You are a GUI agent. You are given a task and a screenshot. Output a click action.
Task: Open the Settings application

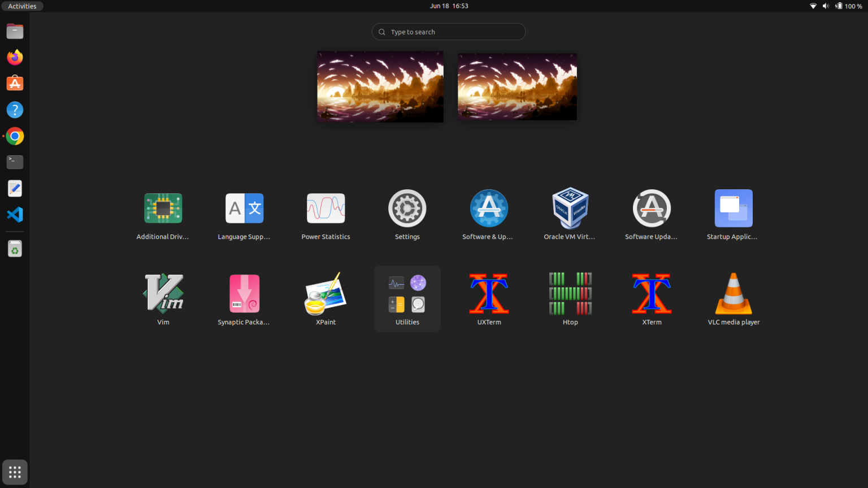pyautogui.click(x=407, y=208)
